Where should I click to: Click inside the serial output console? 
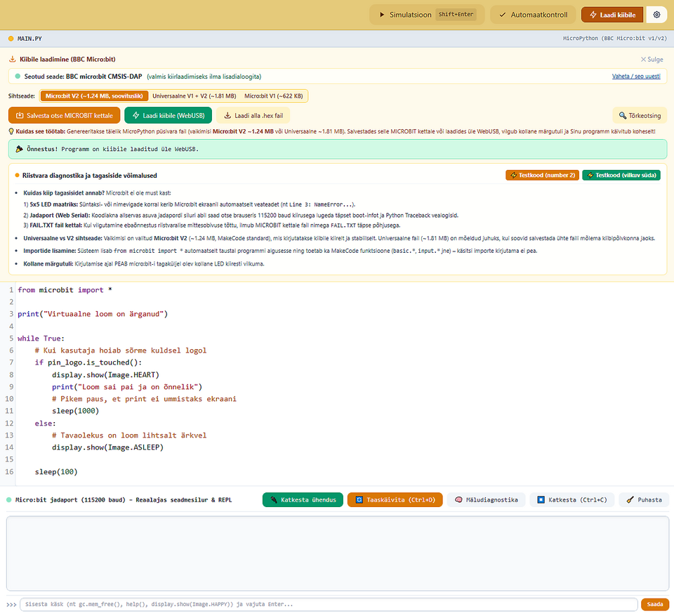click(338, 553)
